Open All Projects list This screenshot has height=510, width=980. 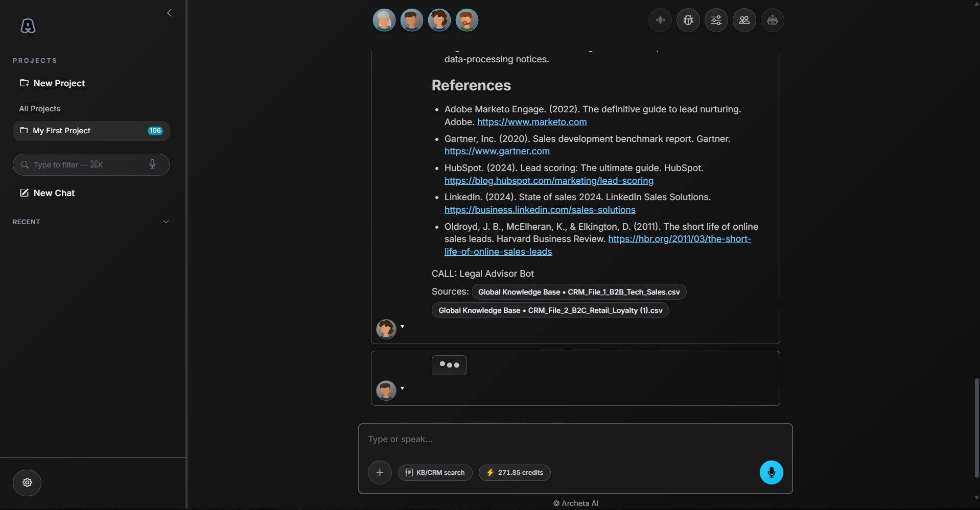[40, 109]
